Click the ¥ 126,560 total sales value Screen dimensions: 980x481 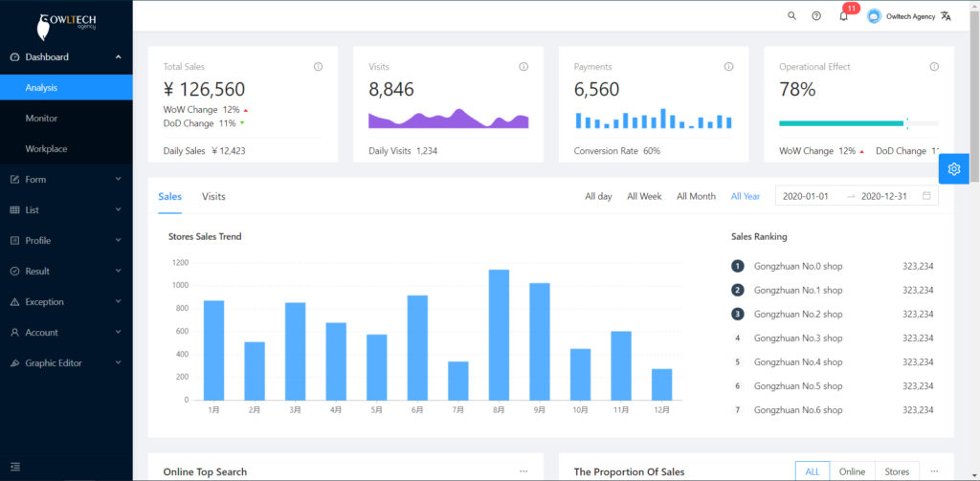pyautogui.click(x=205, y=89)
